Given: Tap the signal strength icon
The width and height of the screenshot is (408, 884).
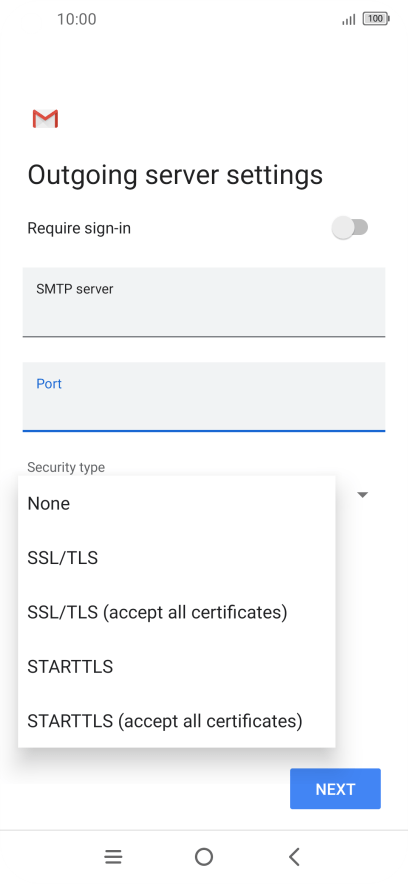Looking at the screenshot, I should [349, 20].
